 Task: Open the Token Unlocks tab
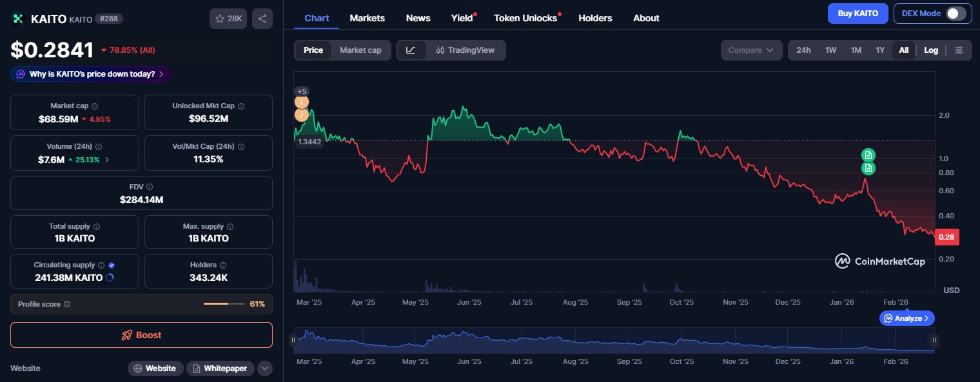pyautogui.click(x=525, y=18)
